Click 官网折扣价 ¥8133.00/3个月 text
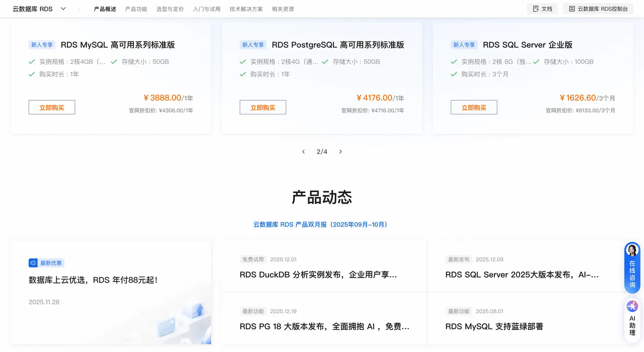This screenshot has height=352, width=644. [581, 111]
